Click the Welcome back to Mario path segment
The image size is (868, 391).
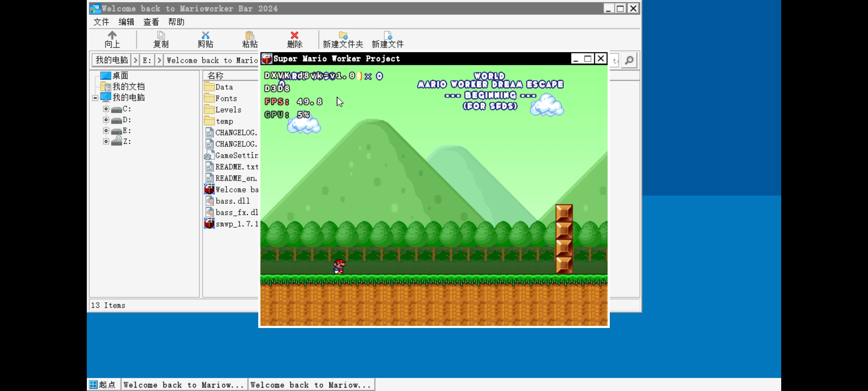212,60
